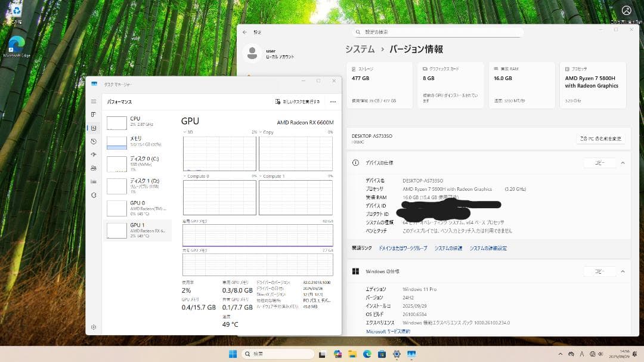This screenshot has width=644, height=362.
Task: Open Task Manager's settings gear icon
Action: coord(94,327)
